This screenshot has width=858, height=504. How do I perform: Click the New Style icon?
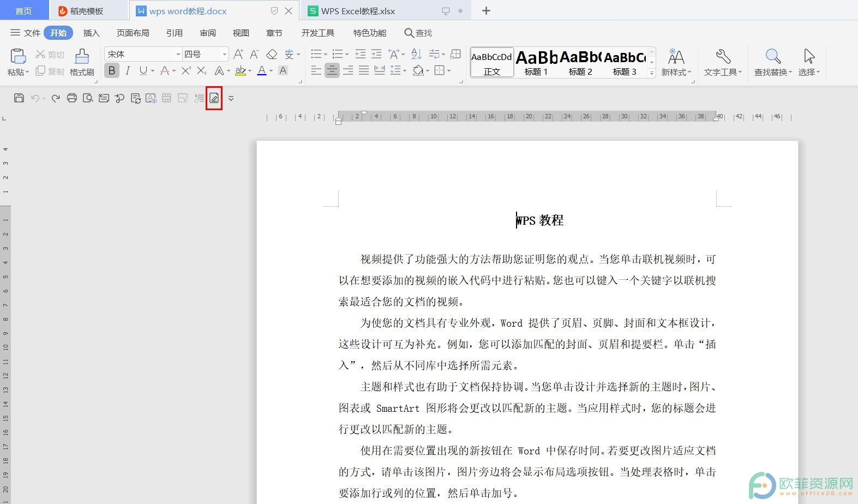tap(676, 57)
